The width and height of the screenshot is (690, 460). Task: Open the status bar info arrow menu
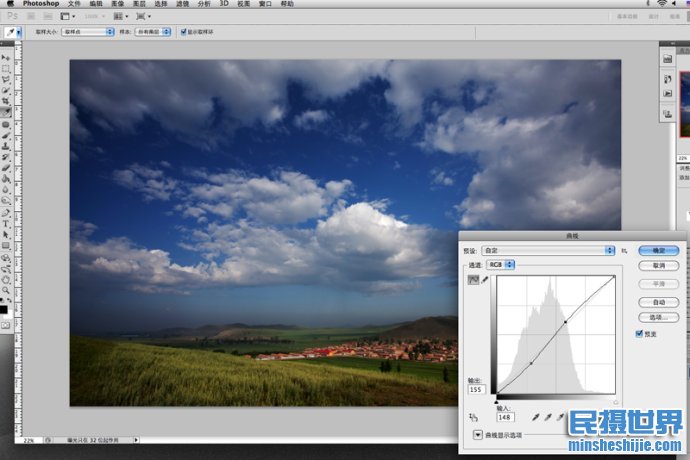click(136, 440)
